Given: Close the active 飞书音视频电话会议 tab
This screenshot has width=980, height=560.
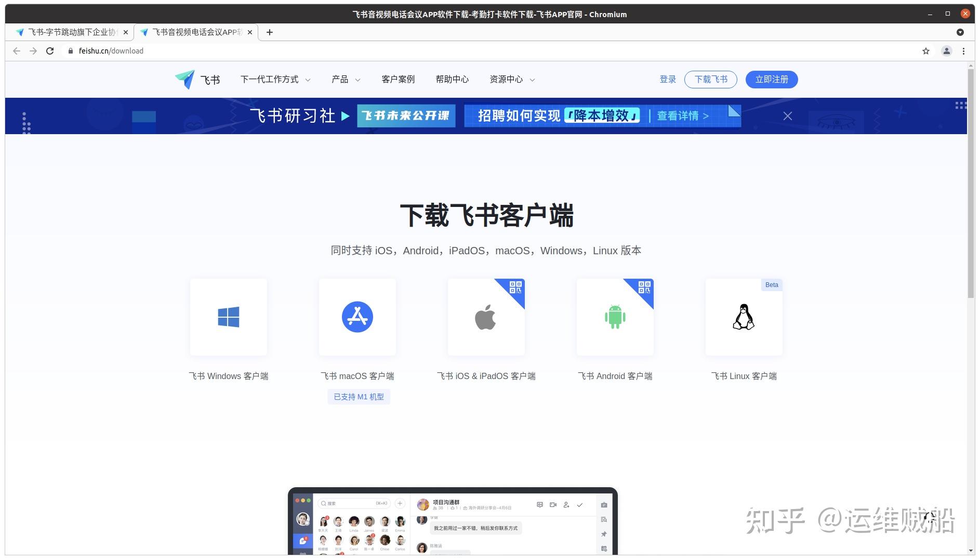Looking at the screenshot, I should (249, 32).
